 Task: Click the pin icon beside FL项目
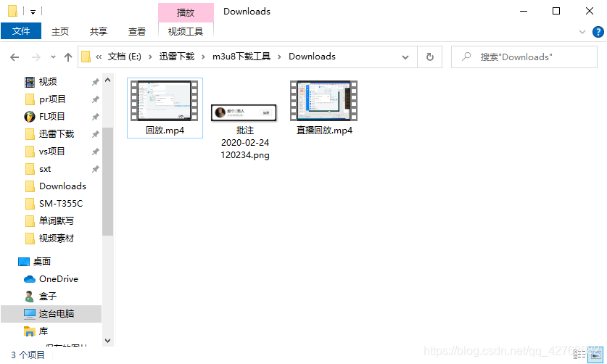pyautogui.click(x=95, y=117)
